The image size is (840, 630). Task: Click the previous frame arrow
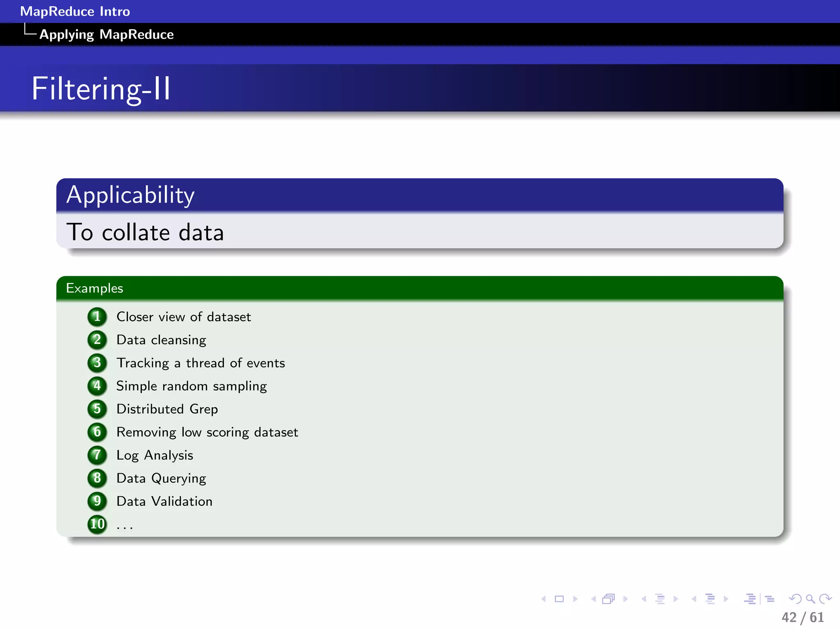pyautogui.click(x=593, y=599)
